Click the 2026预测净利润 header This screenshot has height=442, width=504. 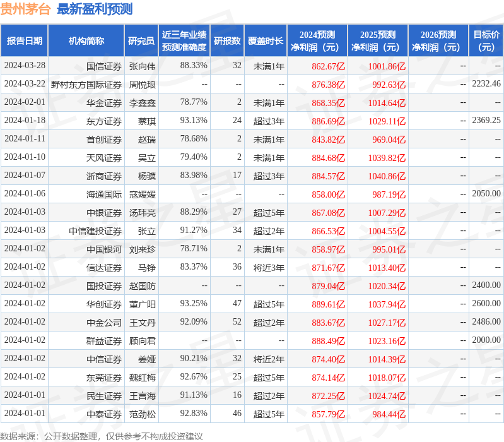point(438,40)
